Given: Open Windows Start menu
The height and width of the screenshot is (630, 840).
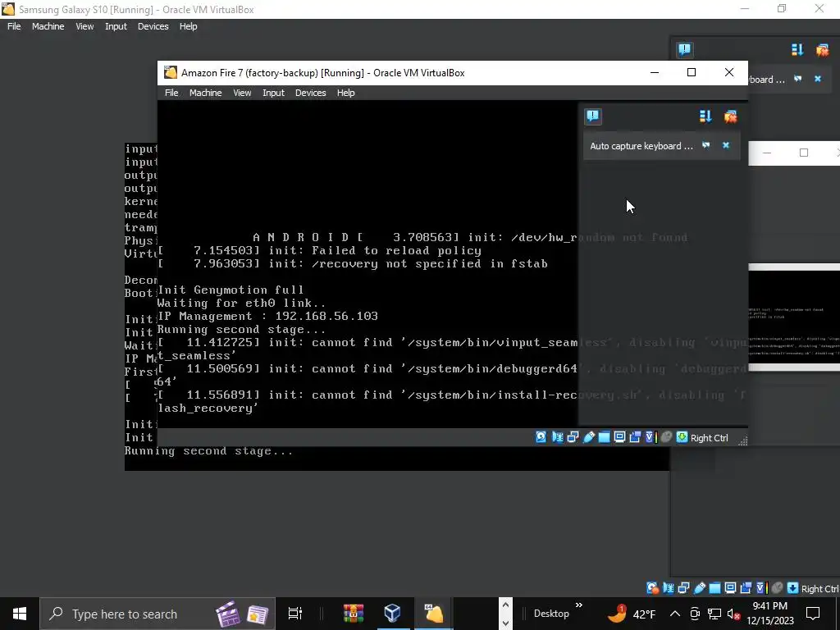Looking at the screenshot, I should 20,614.
